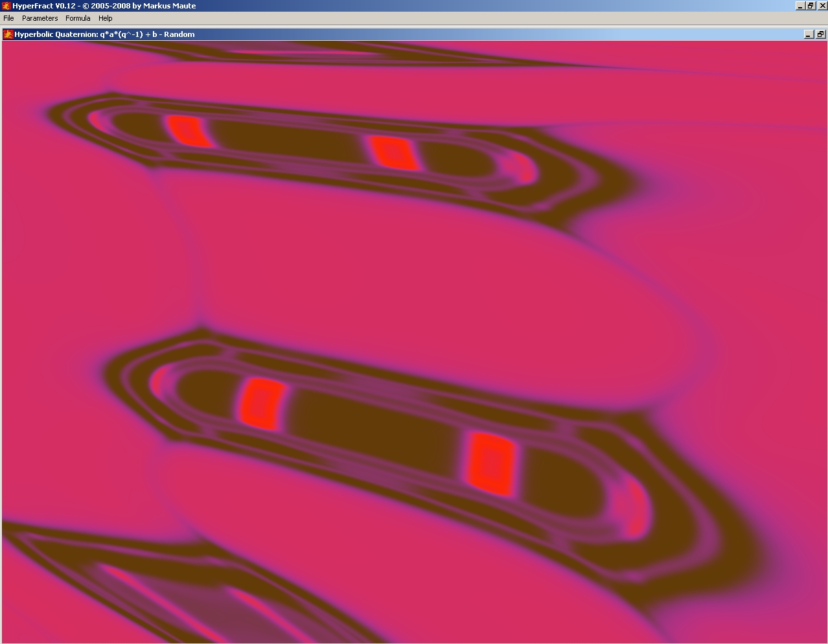Open the Formula menu
Image resolution: width=828 pixels, height=644 pixels.
[x=78, y=18]
